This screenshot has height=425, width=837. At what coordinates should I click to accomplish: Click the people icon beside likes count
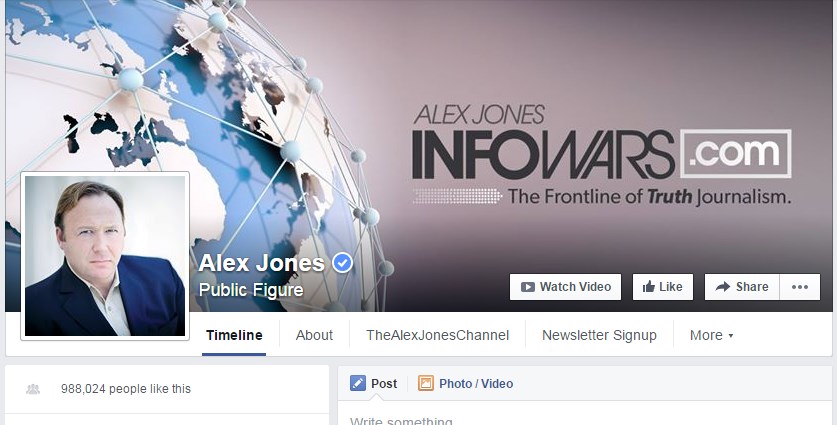33,389
